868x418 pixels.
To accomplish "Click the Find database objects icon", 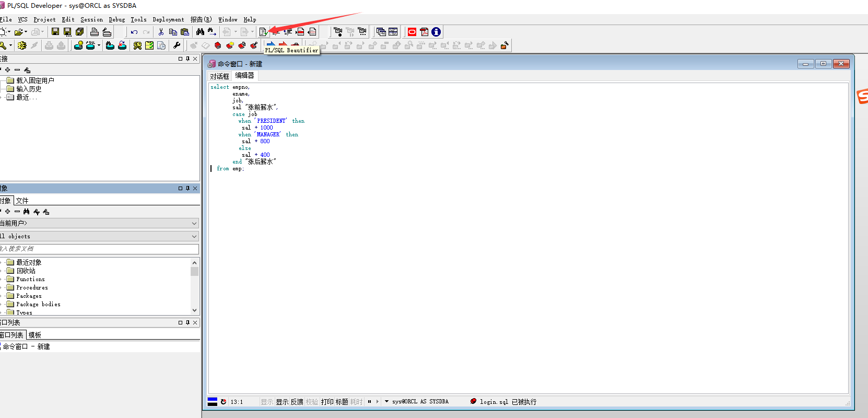I will pos(110,45).
